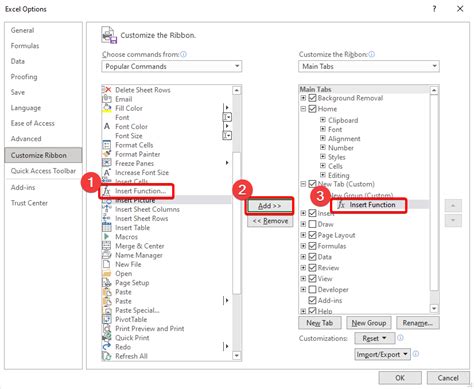
Task: Click the Email command icon
Action: point(106,99)
